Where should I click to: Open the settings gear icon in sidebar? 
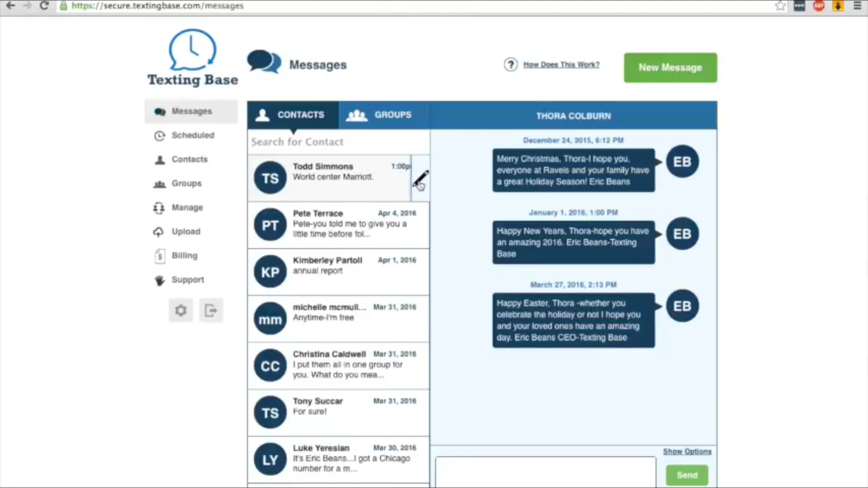[x=181, y=310]
